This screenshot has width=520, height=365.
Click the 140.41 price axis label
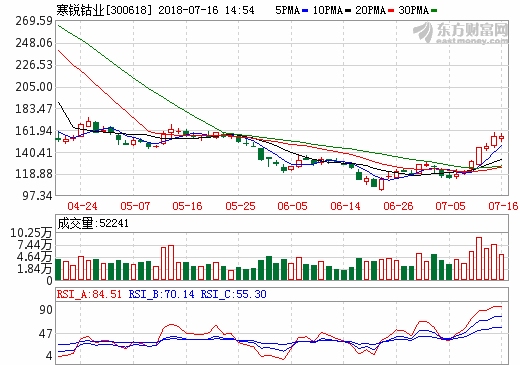(x=34, y=153)
